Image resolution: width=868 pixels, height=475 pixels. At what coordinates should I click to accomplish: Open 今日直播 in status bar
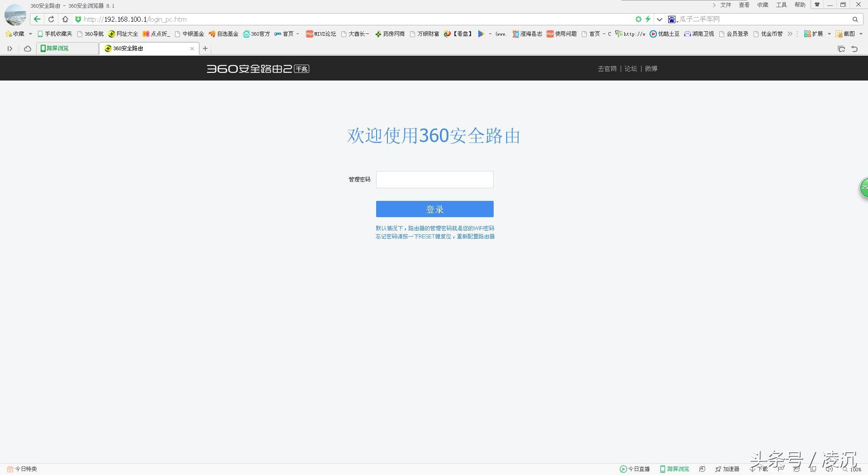pyautogui.click(x=635, y=469)
